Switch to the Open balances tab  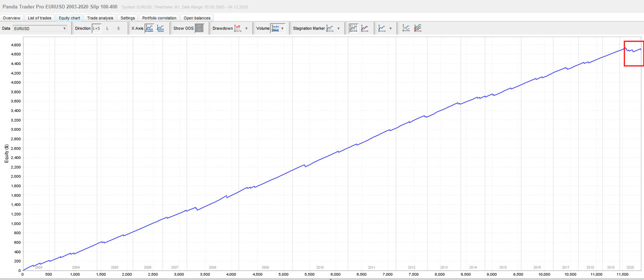(197, 18)
